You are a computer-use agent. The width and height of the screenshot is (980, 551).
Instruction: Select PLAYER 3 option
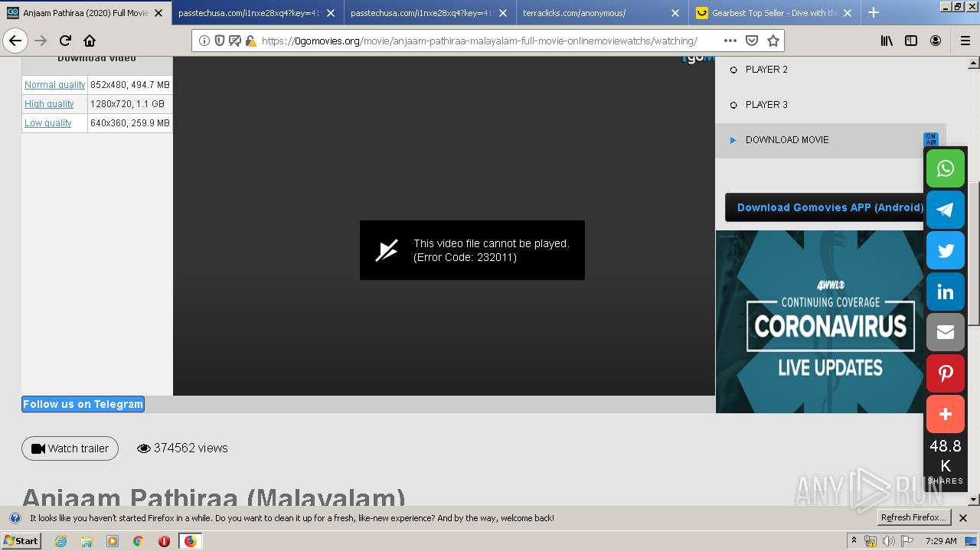766,105
